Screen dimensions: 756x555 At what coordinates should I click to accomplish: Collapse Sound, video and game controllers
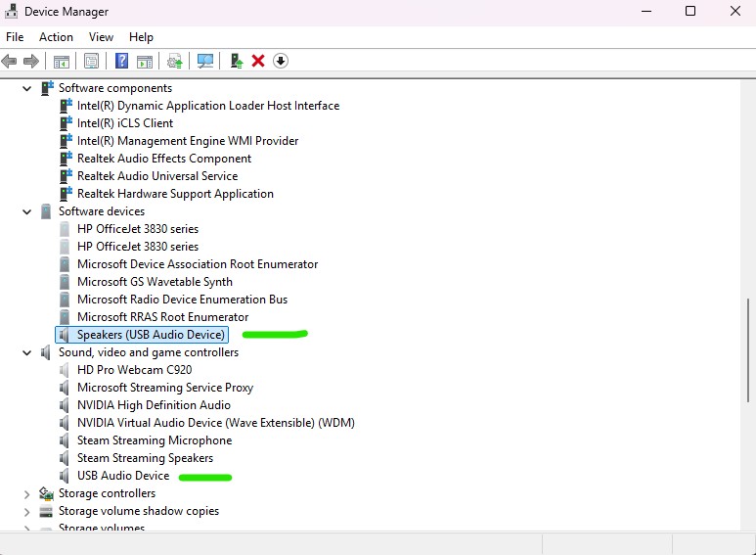coord(27,352)
